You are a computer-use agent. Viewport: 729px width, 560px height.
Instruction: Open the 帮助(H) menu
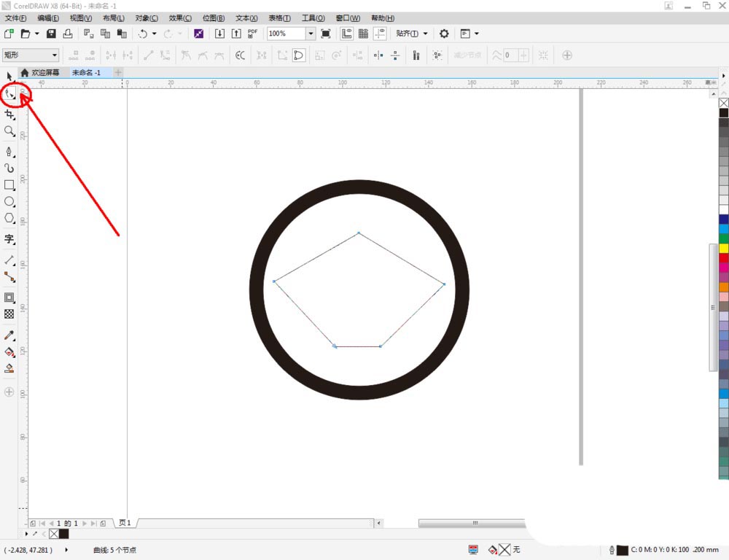coord(383,18)
